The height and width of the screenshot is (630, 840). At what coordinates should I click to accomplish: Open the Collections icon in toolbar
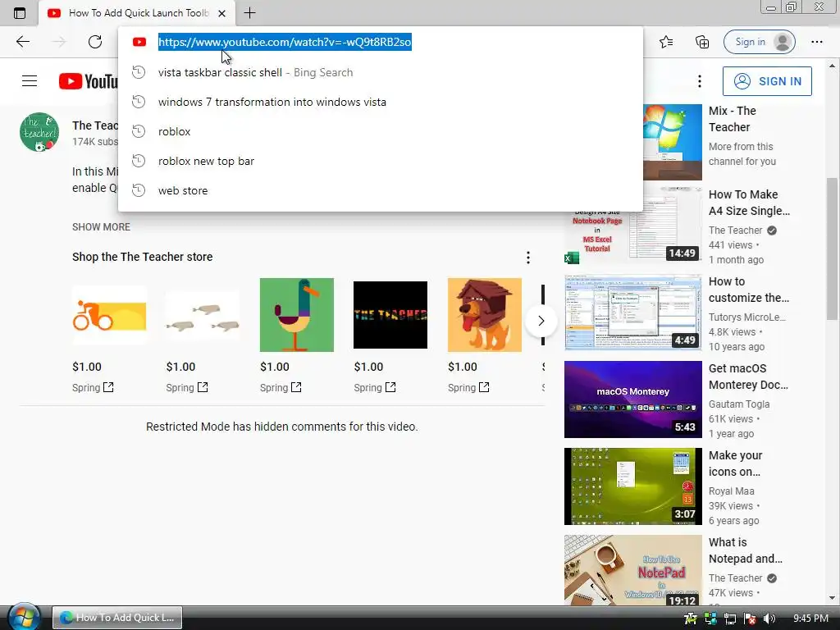(702, 42)
